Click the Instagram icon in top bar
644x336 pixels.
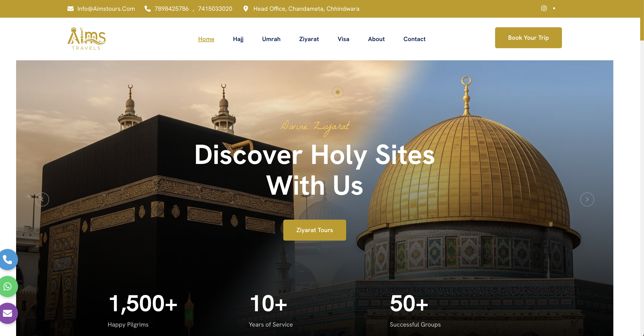pyautogui.click(x=544, y=8)
